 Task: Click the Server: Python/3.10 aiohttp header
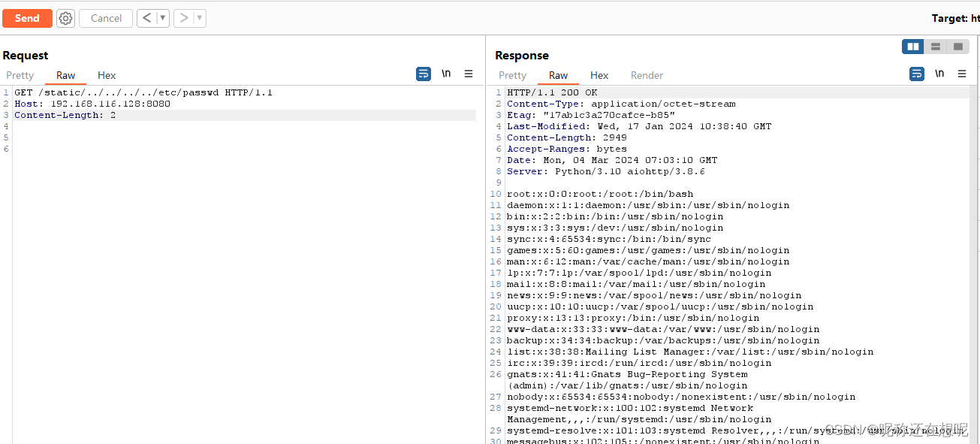[606, 172]
